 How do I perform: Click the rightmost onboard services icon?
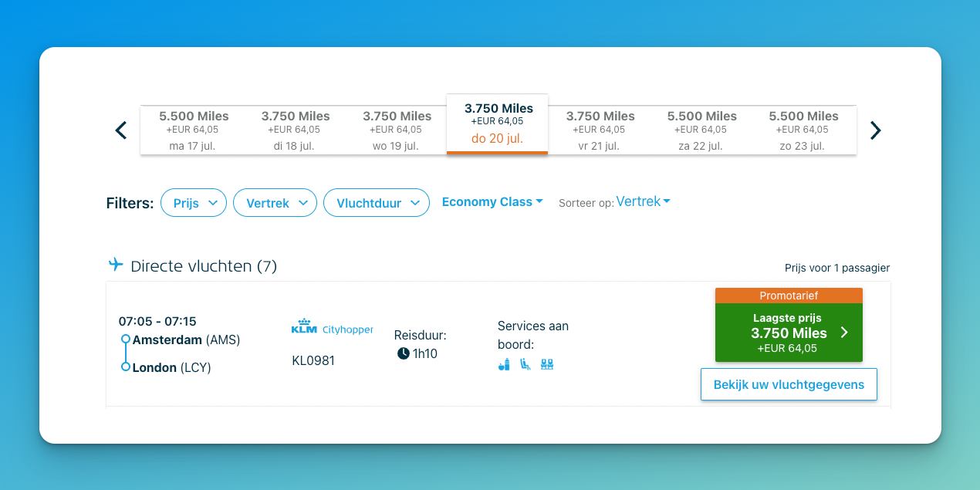pyautogui.click(x=547, y=364)
